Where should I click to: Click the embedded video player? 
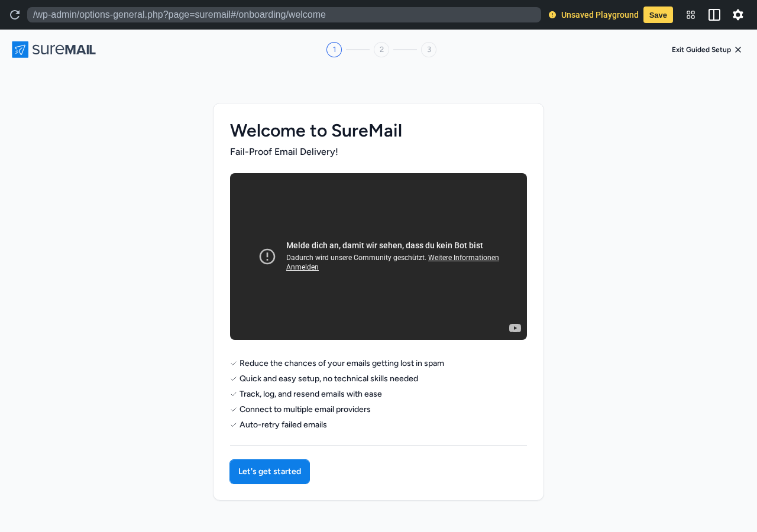(378, 257)
